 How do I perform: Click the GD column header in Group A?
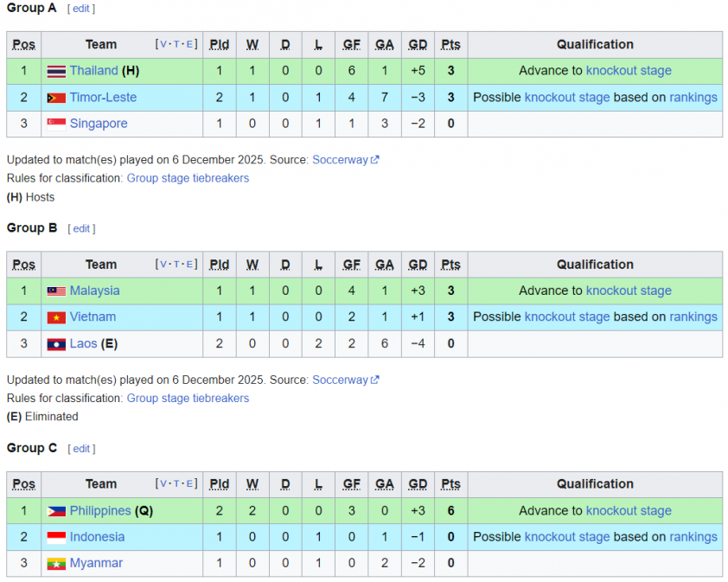pos(418,45)
